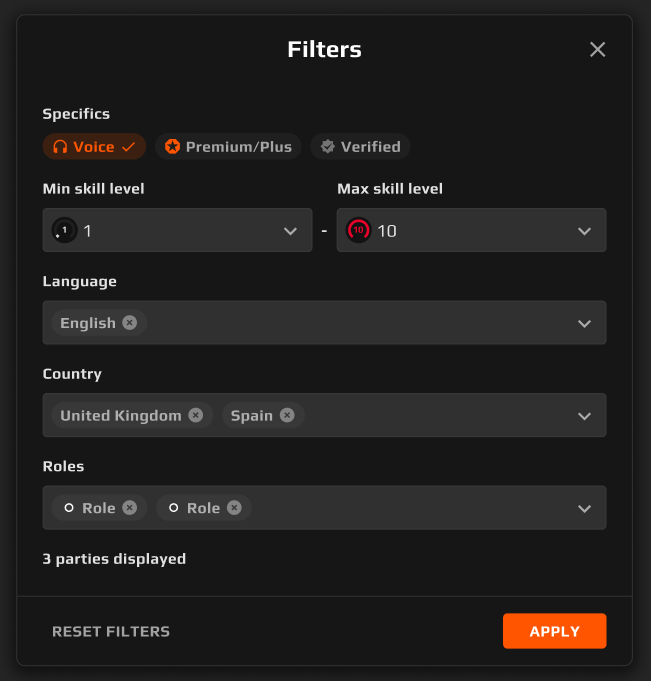This screenshot has width=651, height=681.
Task: Expand the Roles dropdown arrow
Action: coord(585,509)
